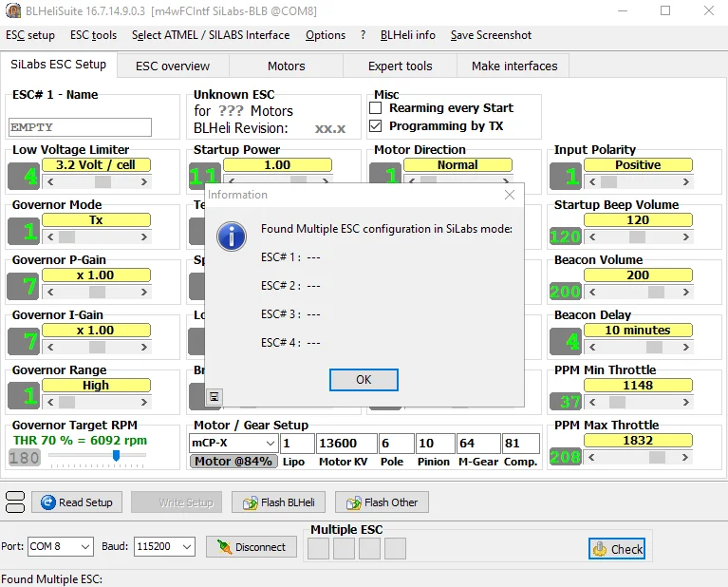Click the Lipo cell count field

297,443
